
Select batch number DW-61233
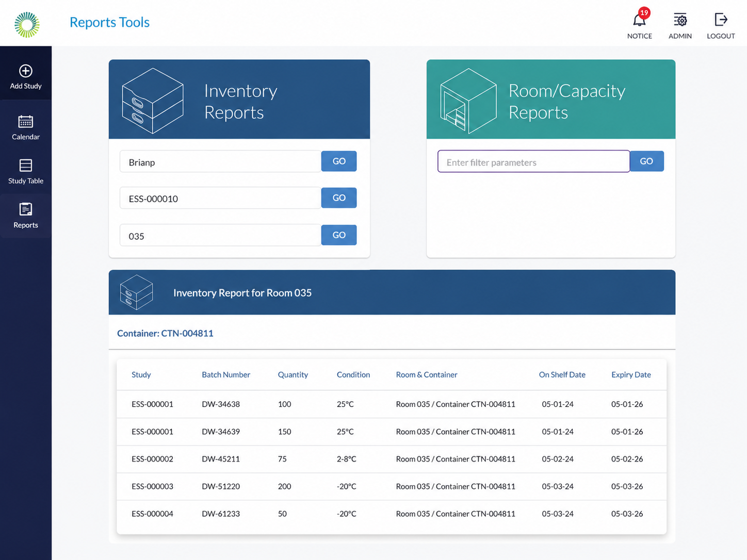coord(221,514)
